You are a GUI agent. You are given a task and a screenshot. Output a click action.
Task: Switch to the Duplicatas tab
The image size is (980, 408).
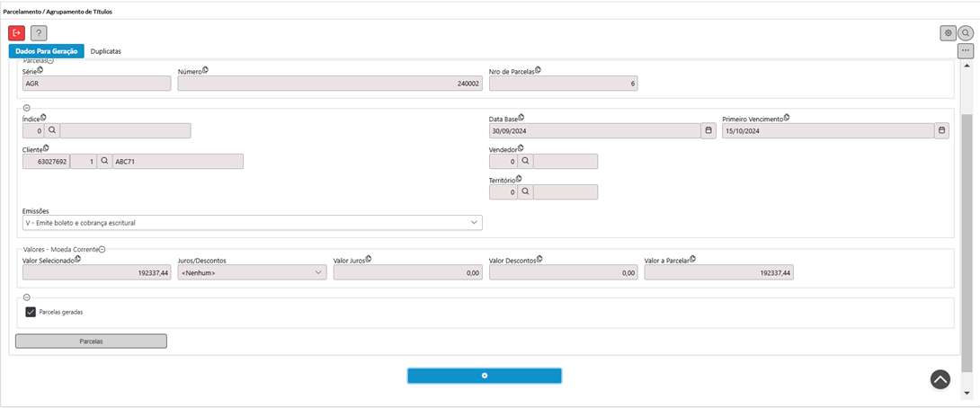[x=105, y=51]
